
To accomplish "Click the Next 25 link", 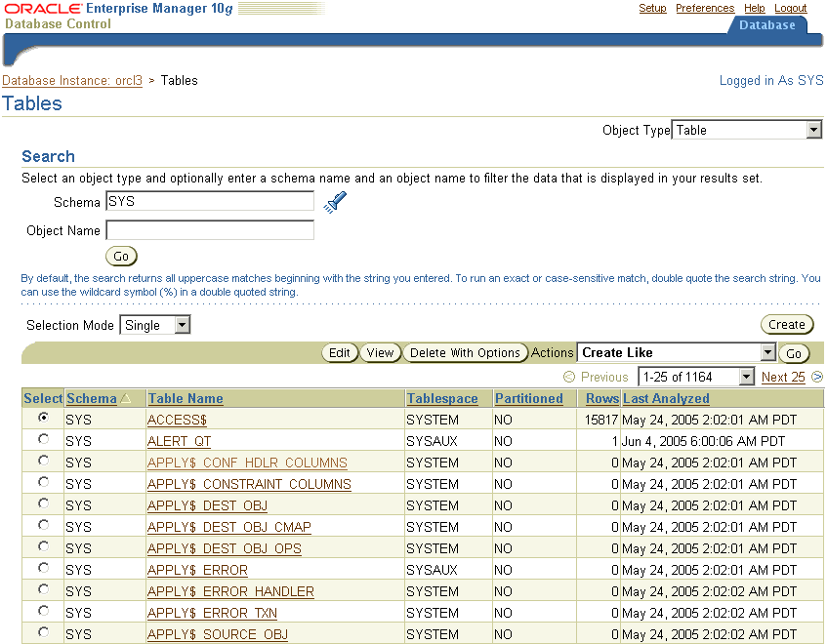I will 782,377.
